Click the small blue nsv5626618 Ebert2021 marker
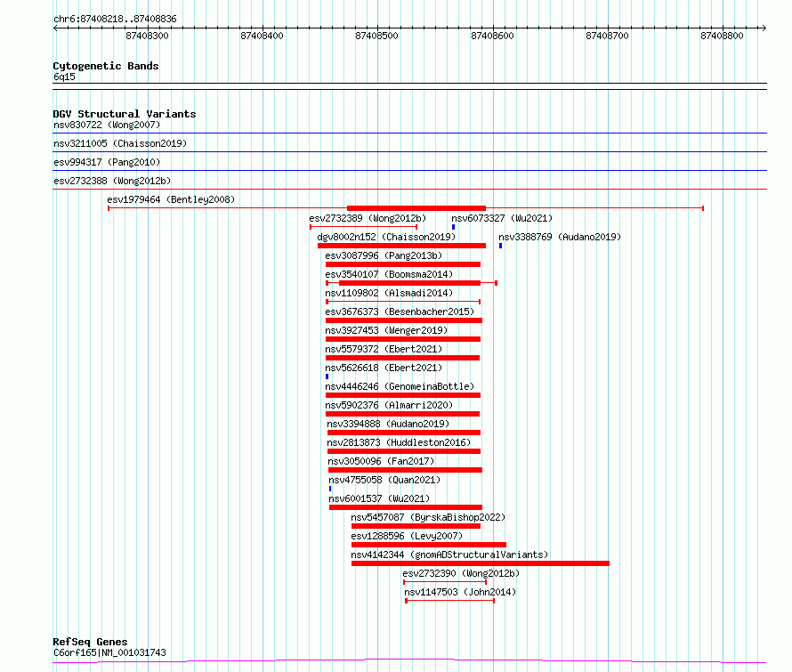Image resolution: width=792 pixels, height=672 pixels. 327,376
